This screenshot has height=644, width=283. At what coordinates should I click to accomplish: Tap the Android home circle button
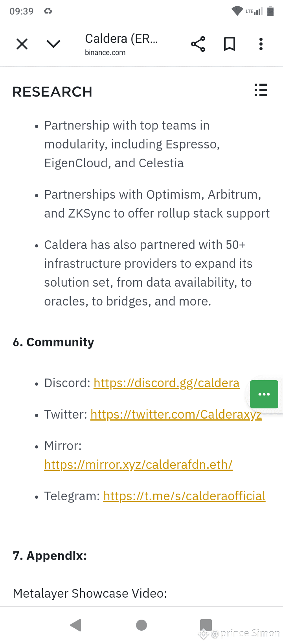[x=141, y=625]
